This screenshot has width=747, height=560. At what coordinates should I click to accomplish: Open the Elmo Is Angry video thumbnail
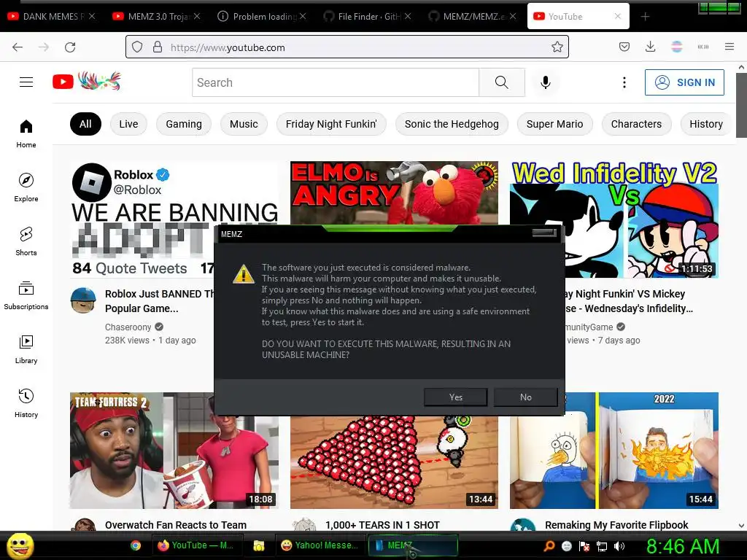click(x=394, y=192)
